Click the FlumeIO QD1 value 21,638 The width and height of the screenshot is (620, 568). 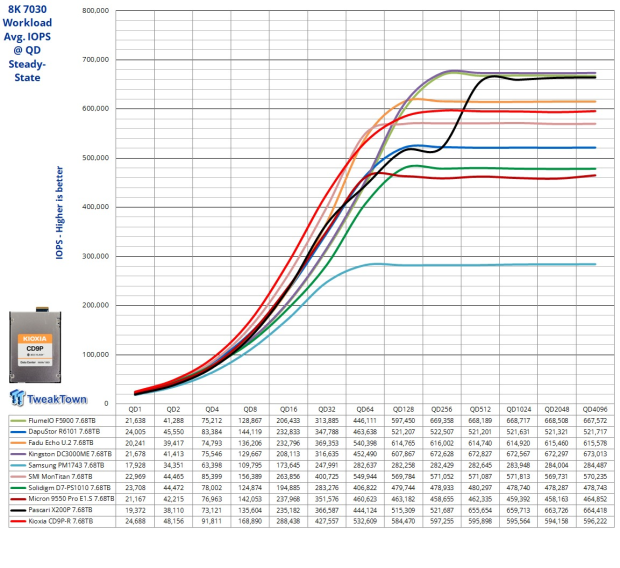[x=135, y=421]
